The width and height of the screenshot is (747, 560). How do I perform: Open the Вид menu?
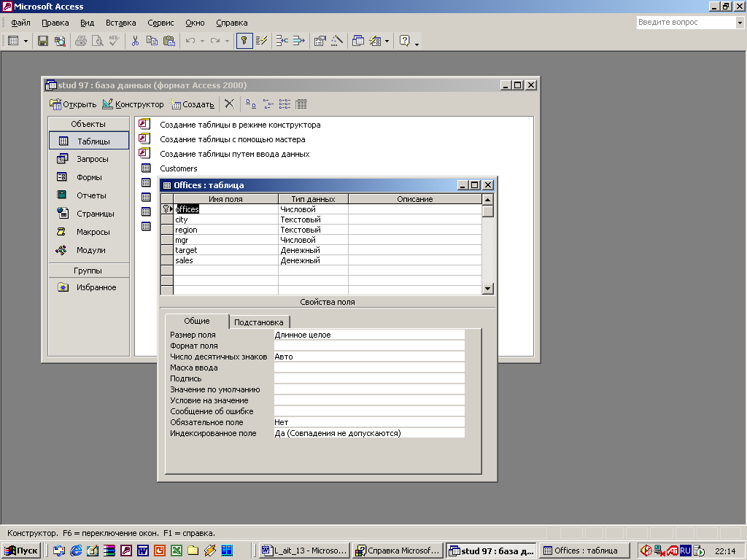click(88, 23)
